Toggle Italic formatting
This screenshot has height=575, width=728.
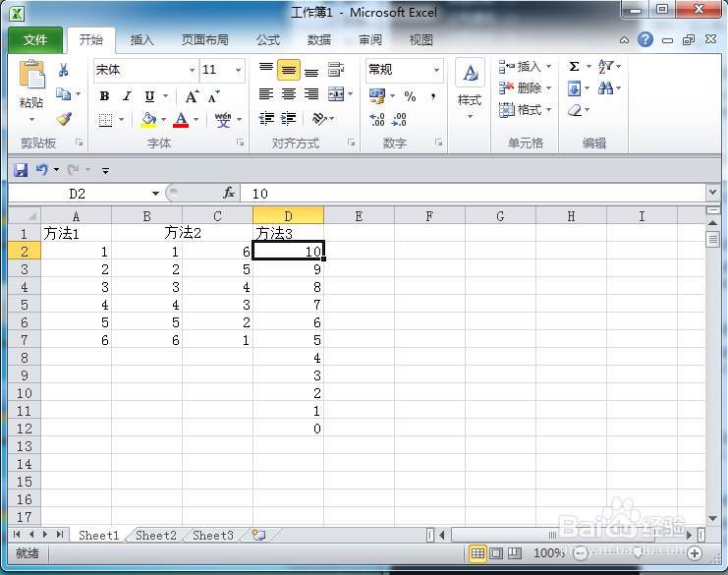point(127,96)
